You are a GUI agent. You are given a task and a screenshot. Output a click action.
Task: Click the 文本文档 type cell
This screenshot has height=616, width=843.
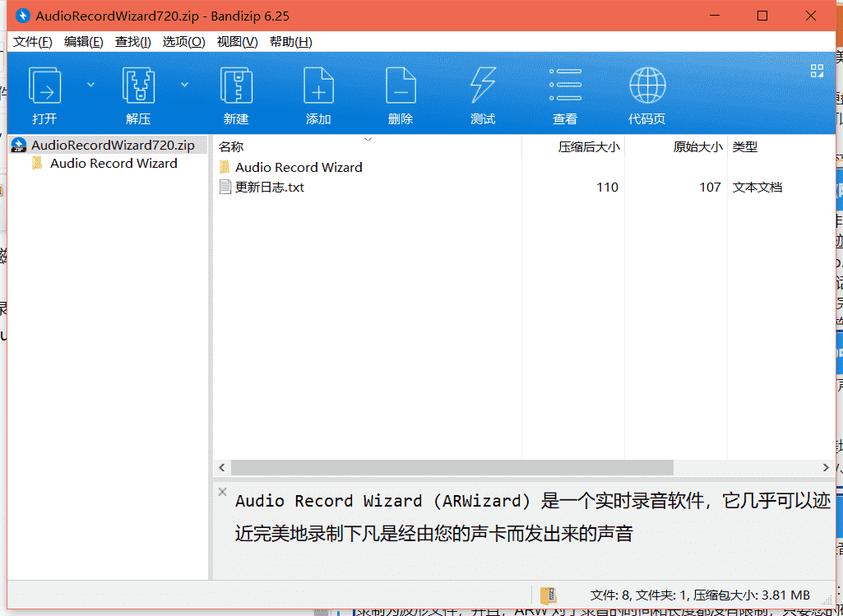pos(757,187)
